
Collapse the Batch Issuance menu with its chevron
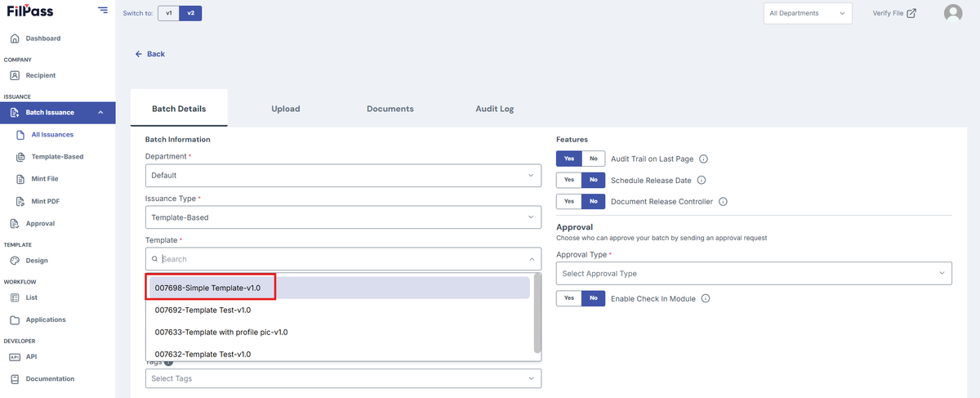point(100,113)
